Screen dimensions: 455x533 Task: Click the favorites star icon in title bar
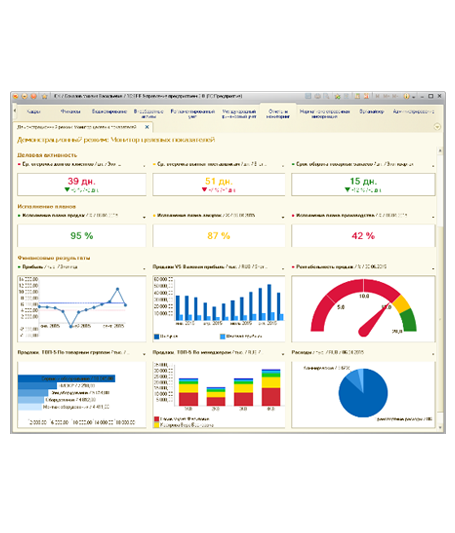pyautogui.click(x=45, y=97)
